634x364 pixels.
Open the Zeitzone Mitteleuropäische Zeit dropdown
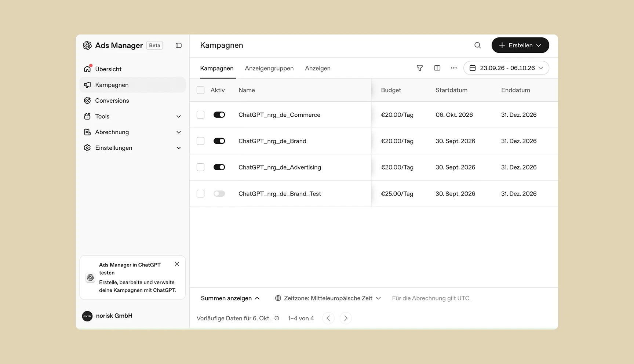point(328,298)
